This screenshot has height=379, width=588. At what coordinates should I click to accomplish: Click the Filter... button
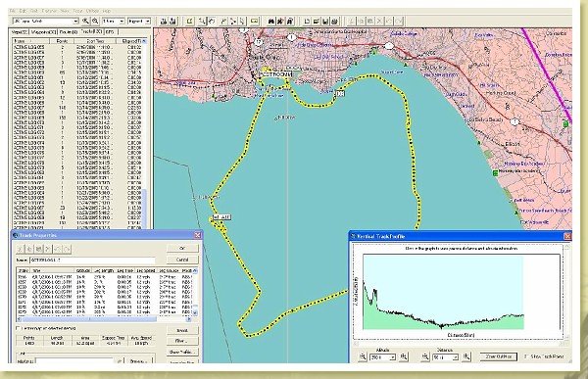point(182,341)
